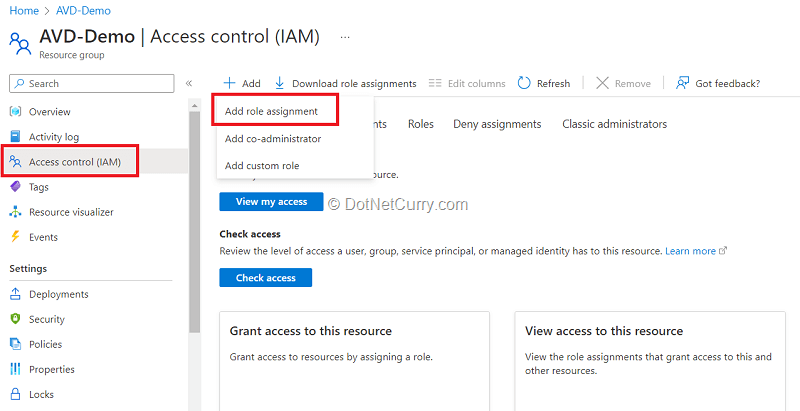800x411 pixels.
Task: Focus the sidebar Search input field
Action: coord(92,84)
